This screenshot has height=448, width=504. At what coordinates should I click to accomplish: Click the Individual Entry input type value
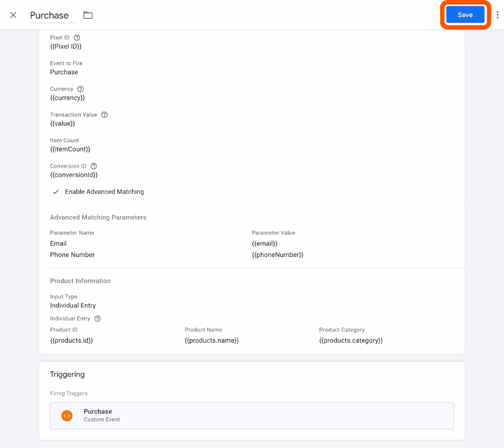tap(73, 305)
